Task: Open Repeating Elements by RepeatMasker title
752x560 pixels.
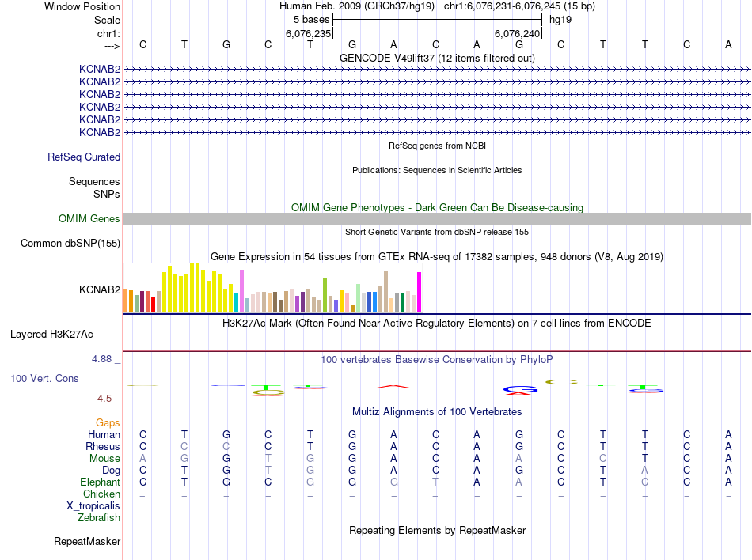Action: (437, 530)
